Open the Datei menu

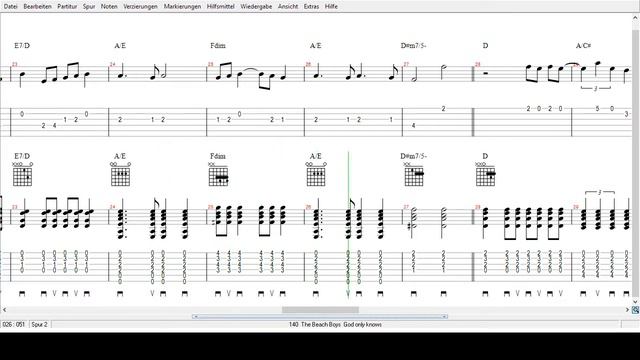pyautogui.click(x=11, y=7)
